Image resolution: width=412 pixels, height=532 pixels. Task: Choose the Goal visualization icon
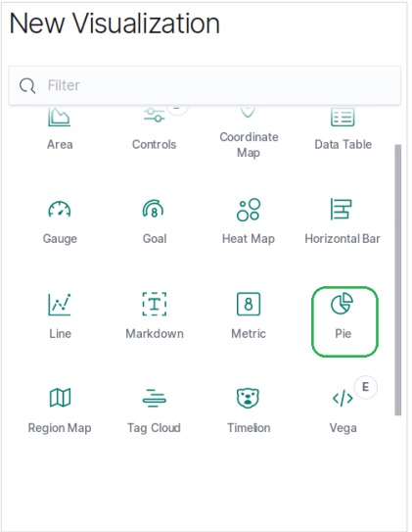coord(153,209)
